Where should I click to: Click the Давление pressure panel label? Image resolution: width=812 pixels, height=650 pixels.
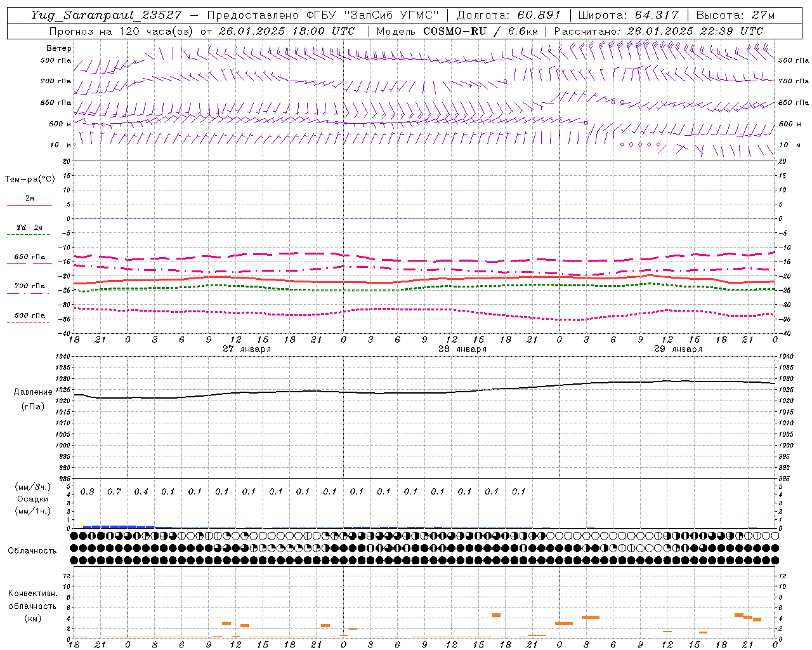coord(33,392)
